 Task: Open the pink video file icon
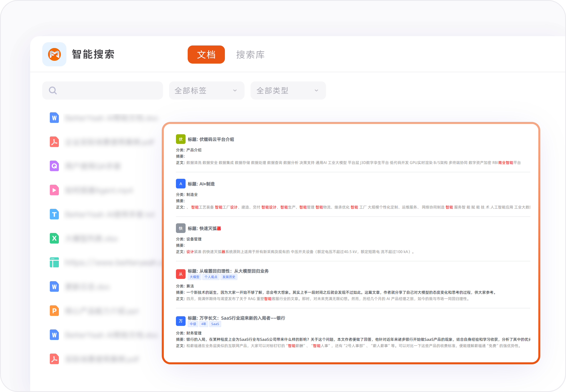pyautogui.click(x=54, y=190)
